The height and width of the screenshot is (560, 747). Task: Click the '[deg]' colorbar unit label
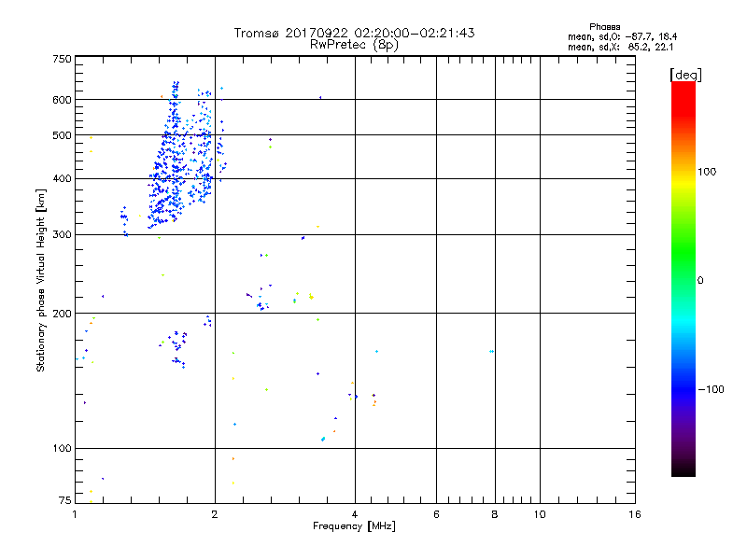click(x=685, y=75)
